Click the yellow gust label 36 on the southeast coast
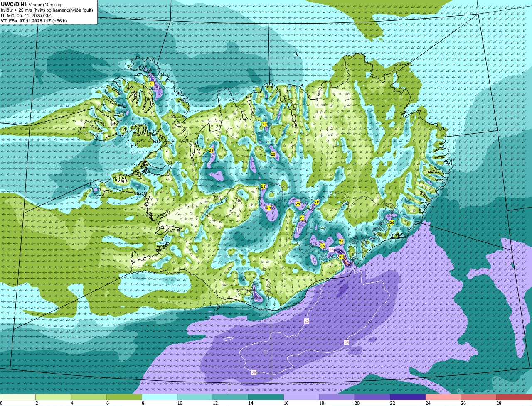532x406 pixels. tap(341, 257)
